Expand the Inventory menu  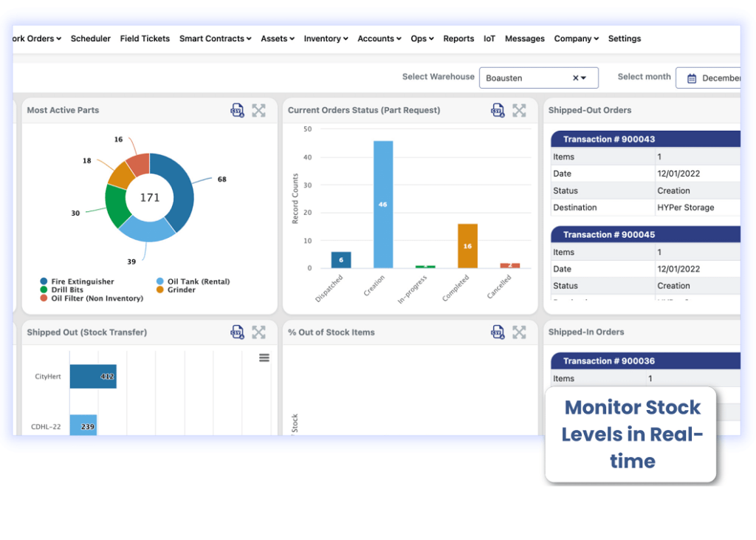tap(326, 38)
